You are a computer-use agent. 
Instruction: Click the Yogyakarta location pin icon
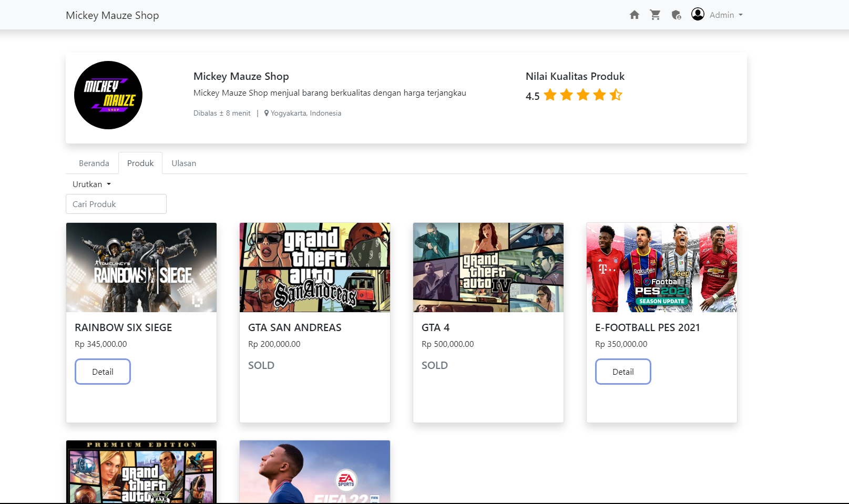tap(267, 113)
